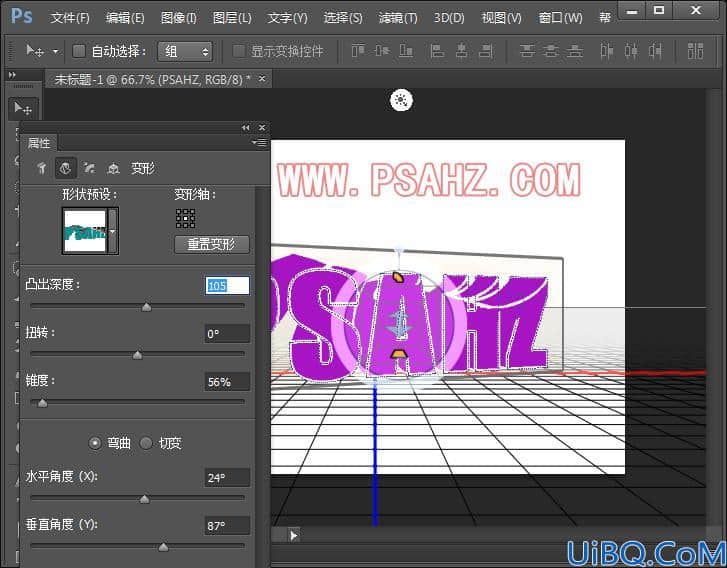Click the distribute top edges icon

pyautogui.click(x=527, y=51)
